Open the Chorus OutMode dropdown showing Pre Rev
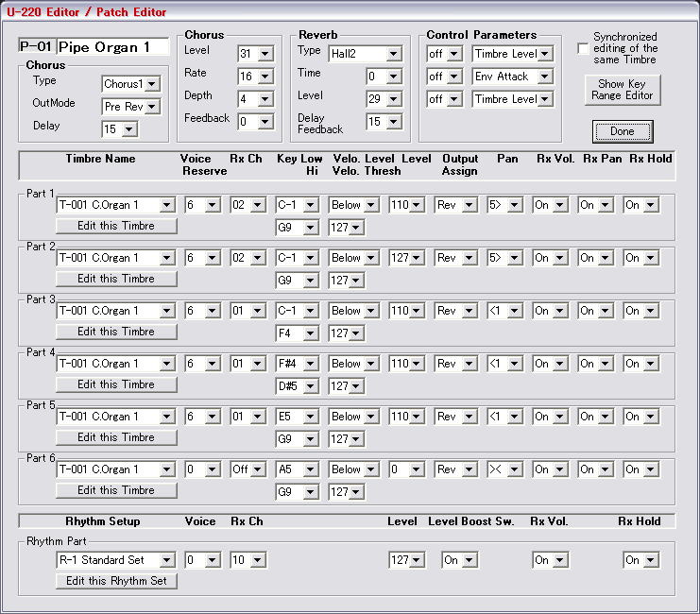The image size is (700, 614). pyautogui.click(x=130, y=107)
